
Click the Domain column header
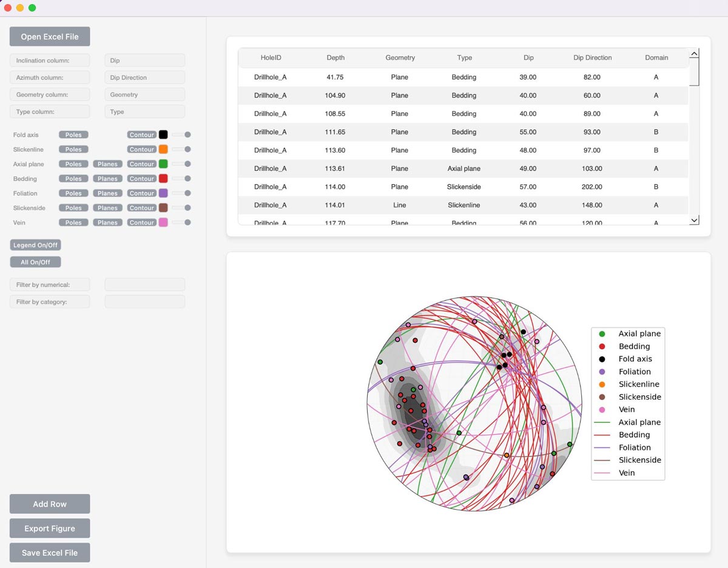656,58
